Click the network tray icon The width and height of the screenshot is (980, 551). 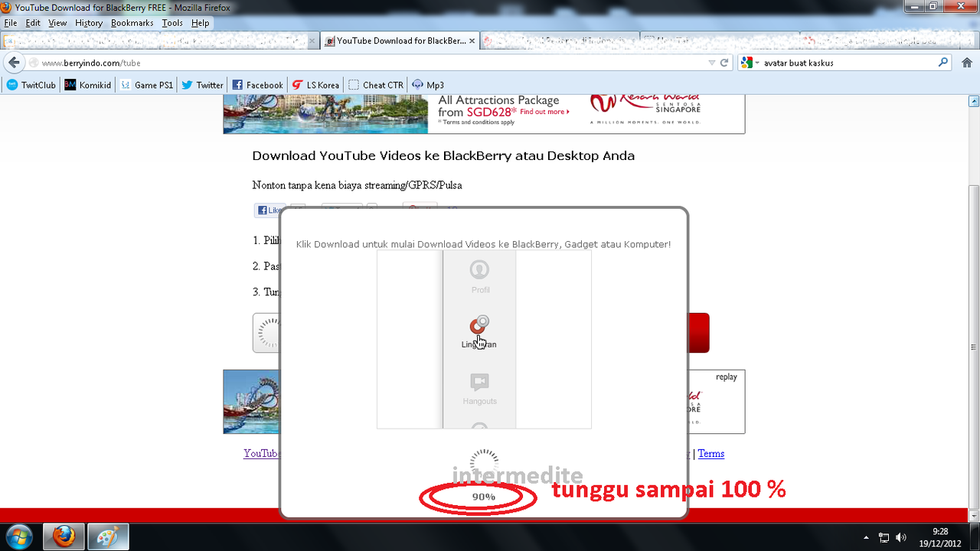click(x=884, y=537)
